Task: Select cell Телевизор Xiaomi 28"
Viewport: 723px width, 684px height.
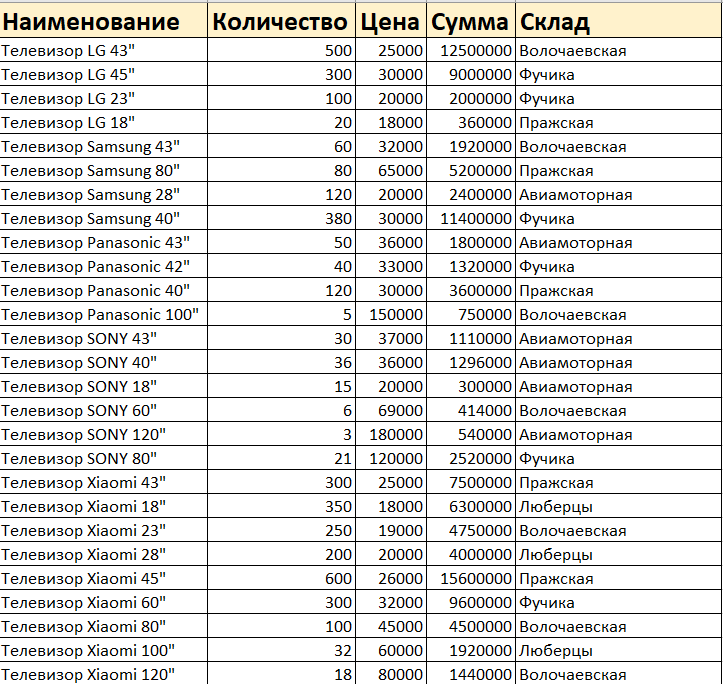Action: 103,553
